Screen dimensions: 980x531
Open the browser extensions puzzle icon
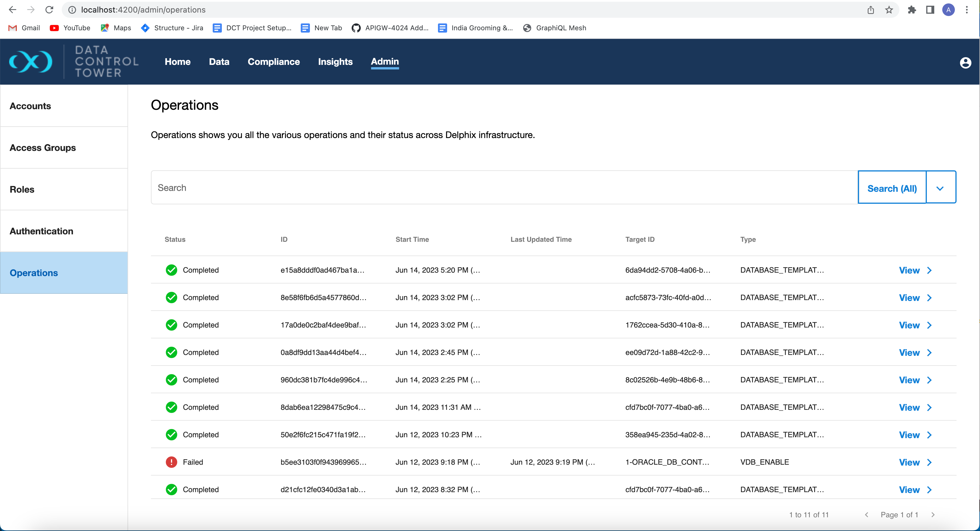click(911, 10)
